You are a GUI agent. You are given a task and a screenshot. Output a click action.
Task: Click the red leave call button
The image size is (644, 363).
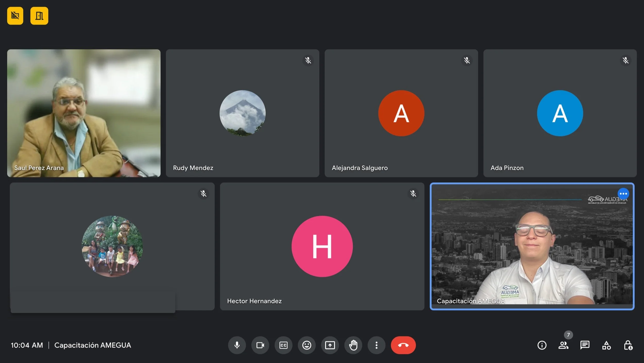pos(403,345)
